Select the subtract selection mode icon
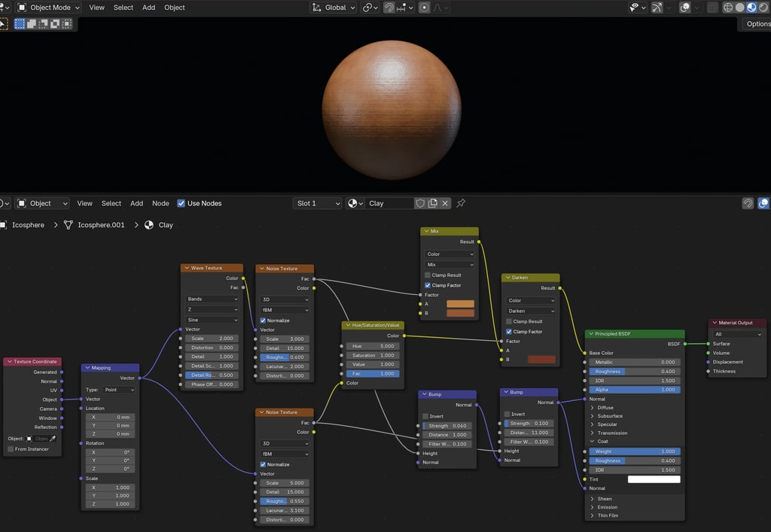 [x=43, y=23]
